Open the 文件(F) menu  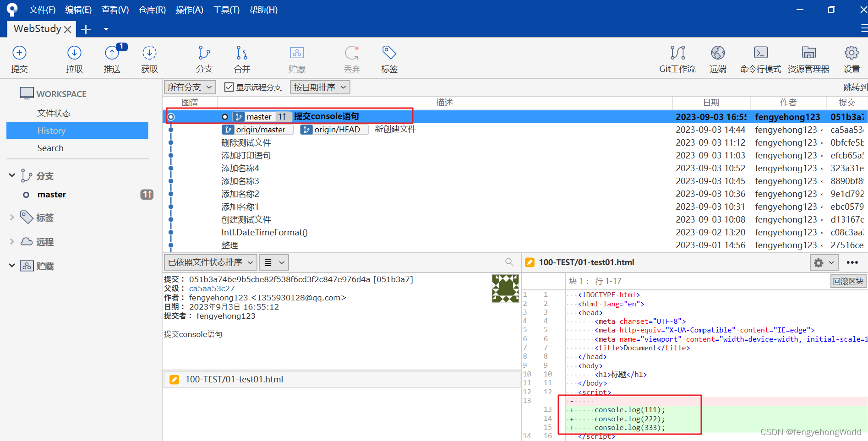pyautogui.click(x=42, y=10)
